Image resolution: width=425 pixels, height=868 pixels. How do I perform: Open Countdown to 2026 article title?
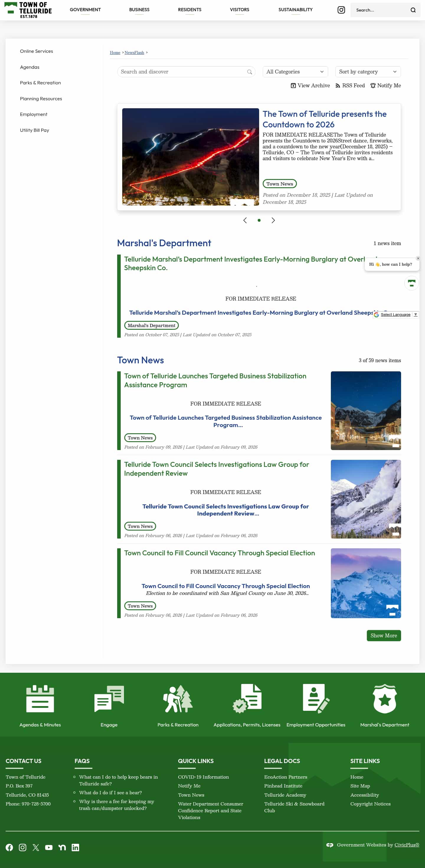(324, 119)
